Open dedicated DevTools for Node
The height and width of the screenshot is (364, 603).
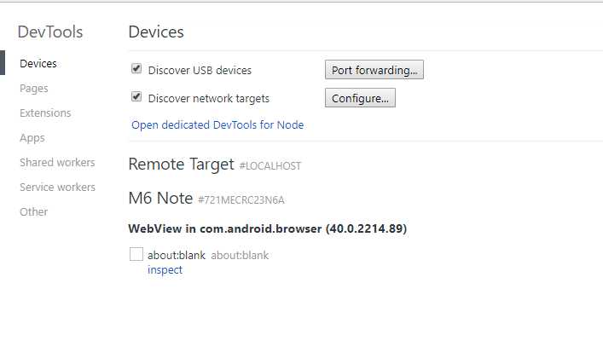(x=217, y=124)
